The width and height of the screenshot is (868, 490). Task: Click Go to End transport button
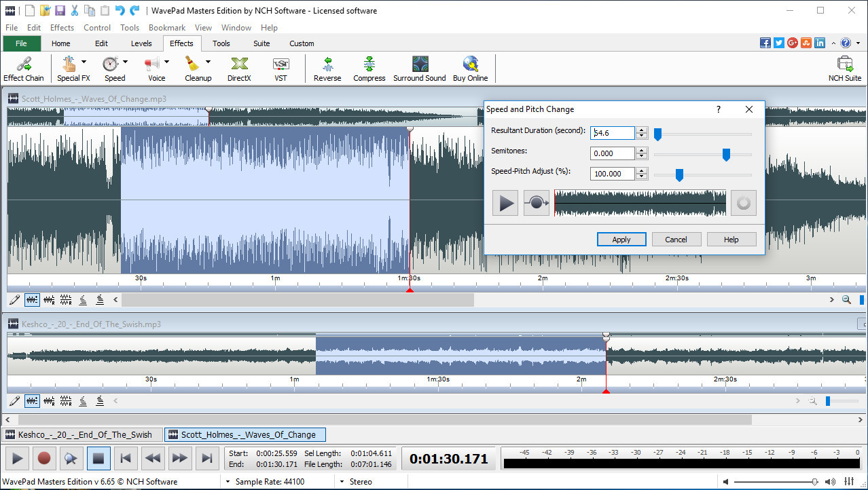(x=206, y=459)
